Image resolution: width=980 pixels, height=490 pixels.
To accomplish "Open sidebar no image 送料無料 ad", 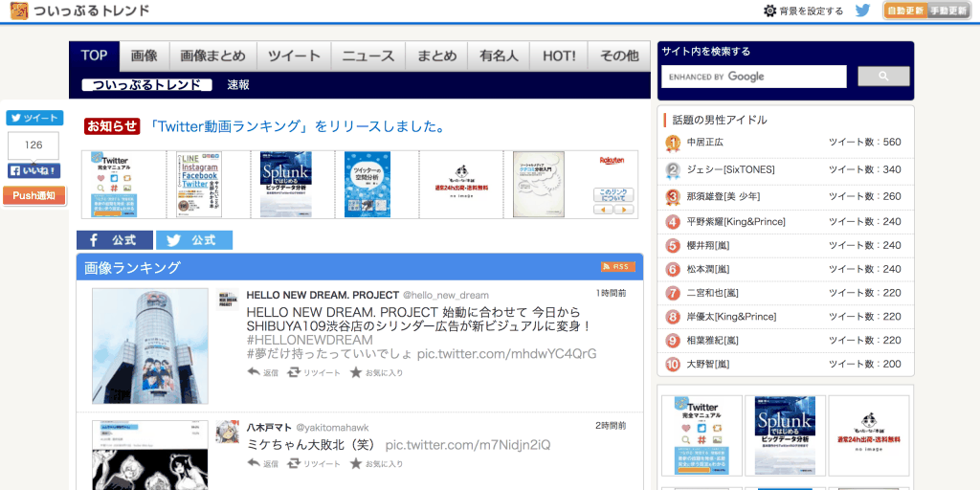I will pos(869,435).
